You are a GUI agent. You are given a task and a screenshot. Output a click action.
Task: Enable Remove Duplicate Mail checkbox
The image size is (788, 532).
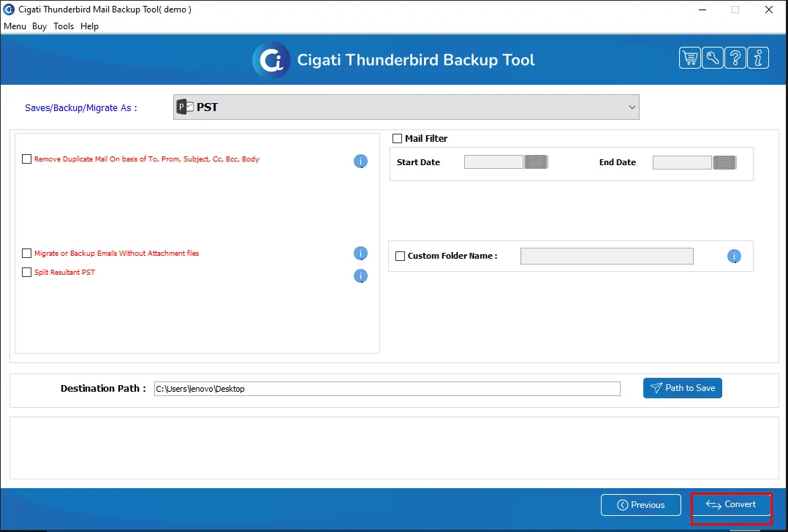coord(26,159)
